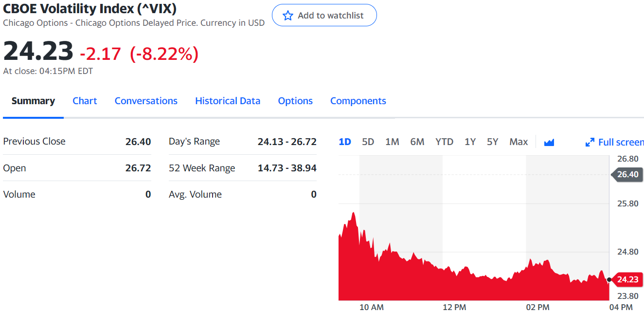644x313 pixels.
Task: Click the star icon in Add to watchlist
Action: pos(288,16)
